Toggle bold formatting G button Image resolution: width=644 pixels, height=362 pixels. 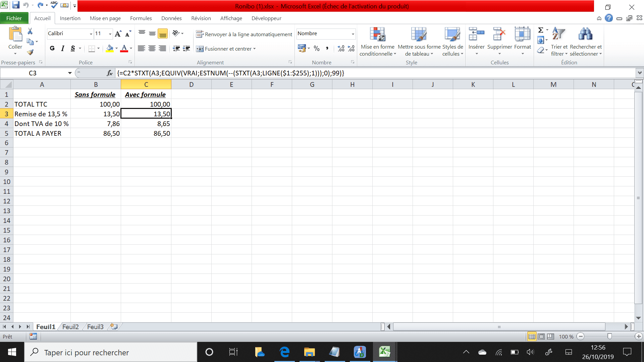click(52, 49)
